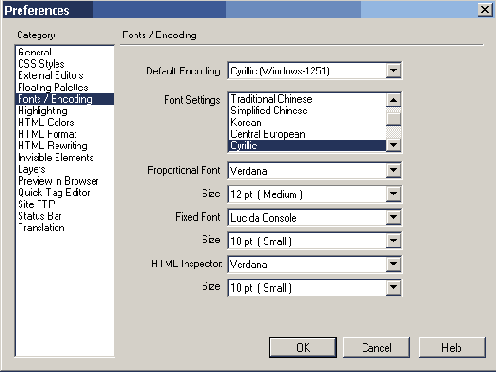Select CSS Styles category
This screenshot has height=372, width=496.
tap(41, 64)
